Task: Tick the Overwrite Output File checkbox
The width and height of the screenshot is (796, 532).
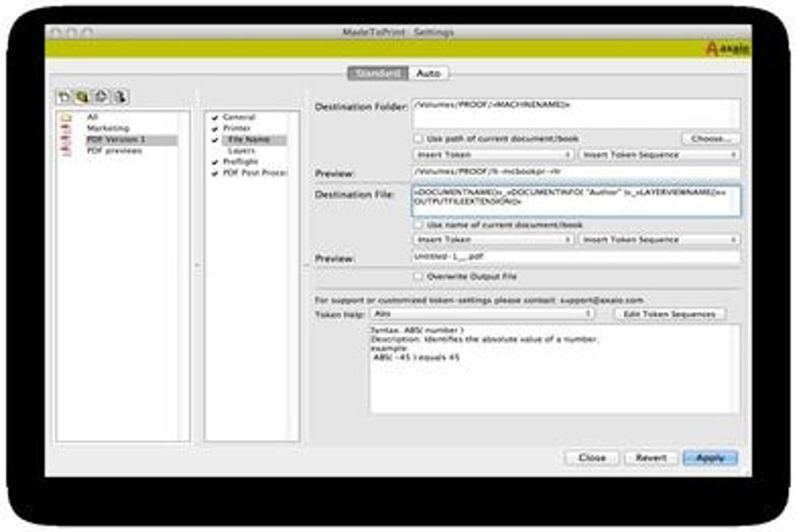Action: pyautogui.click(x=418, y=276)
